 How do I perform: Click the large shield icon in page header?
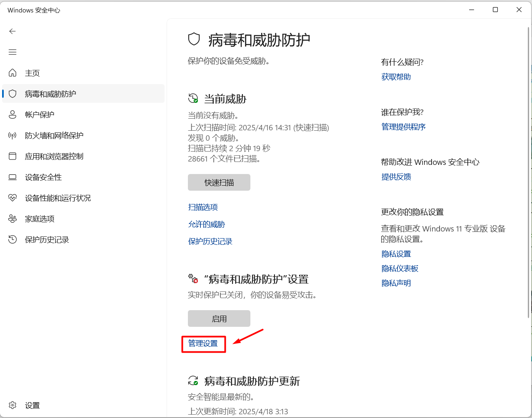point(194,39)
